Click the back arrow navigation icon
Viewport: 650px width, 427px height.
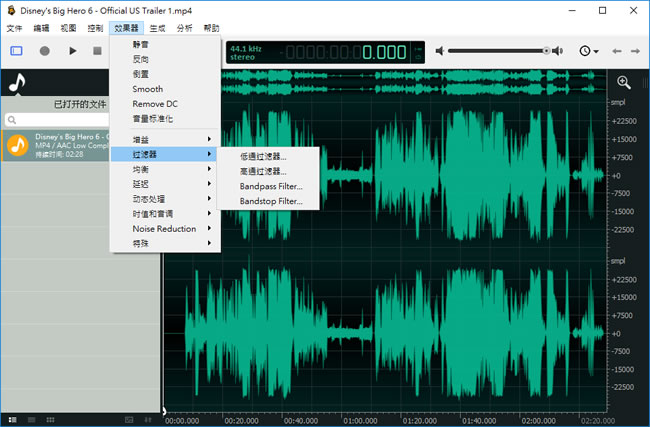point(617,50)
